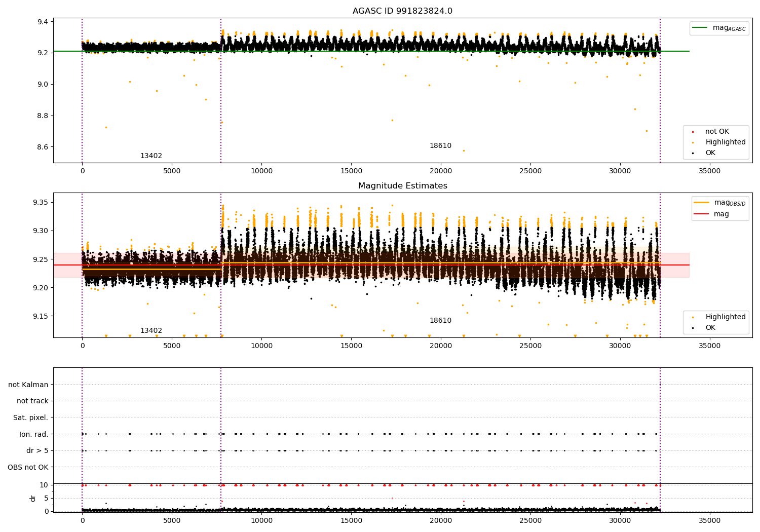Click 'Highlighted' legend entry in Magnitude Estimates plot
The image size is (760, 532).
pos(726,317)
